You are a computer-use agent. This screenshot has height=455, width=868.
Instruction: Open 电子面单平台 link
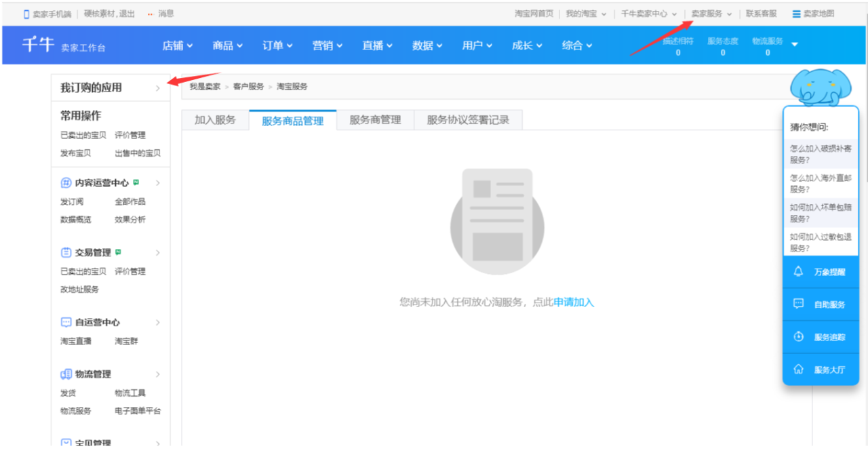click(x=138, y=411)
